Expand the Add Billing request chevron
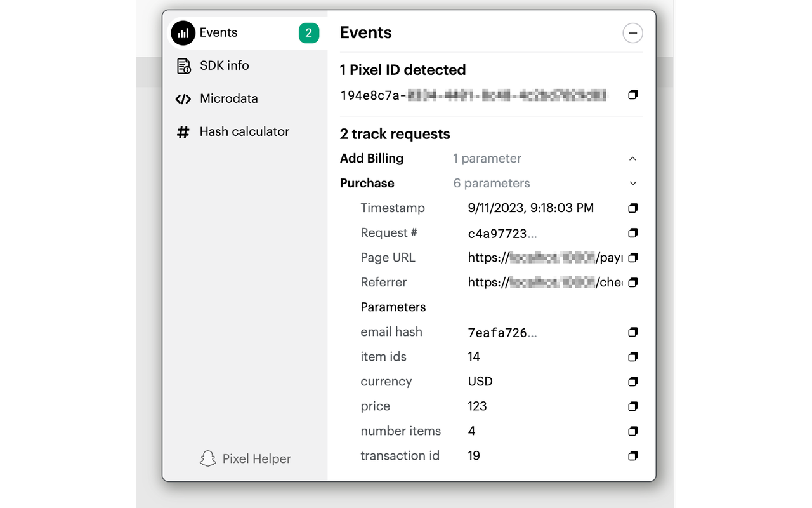The image size is (812, 508). pos(632,159)
